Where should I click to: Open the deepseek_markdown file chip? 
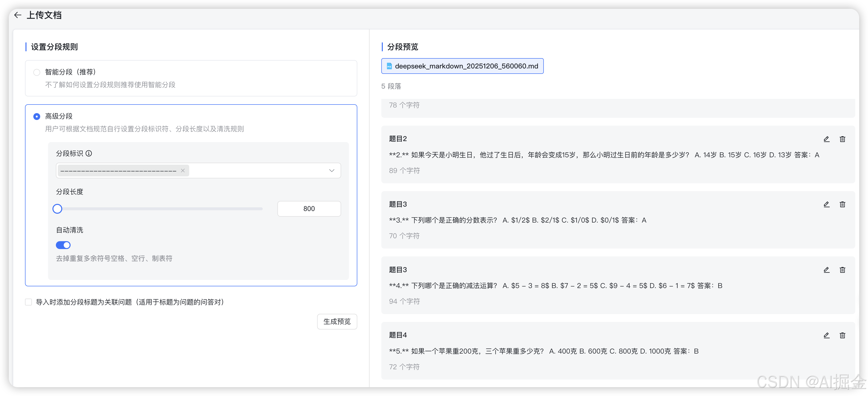462,66
